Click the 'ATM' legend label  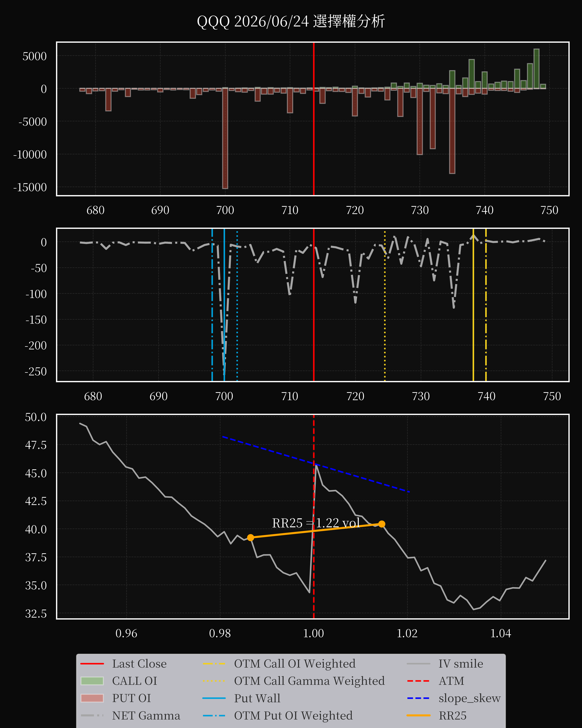451,681
